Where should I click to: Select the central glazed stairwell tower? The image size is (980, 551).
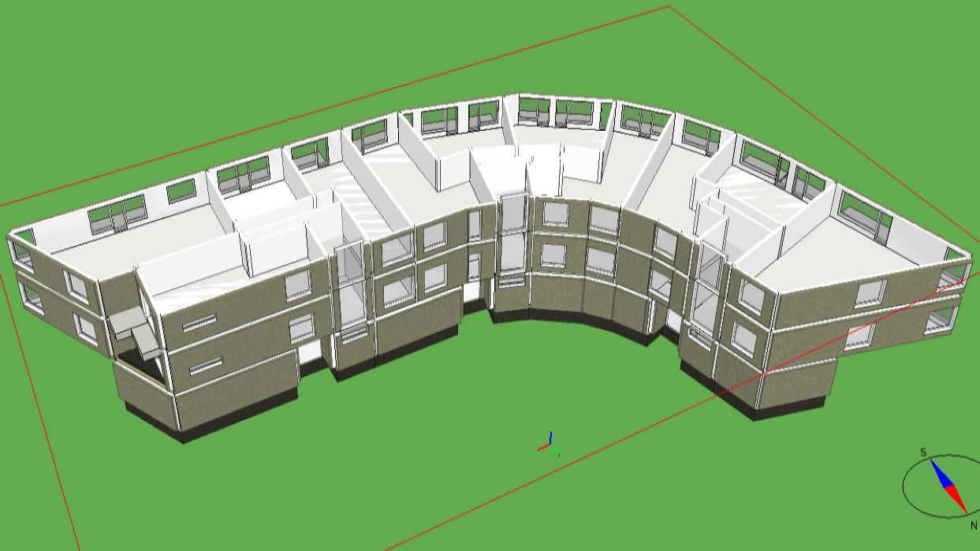tap(512, 236)
